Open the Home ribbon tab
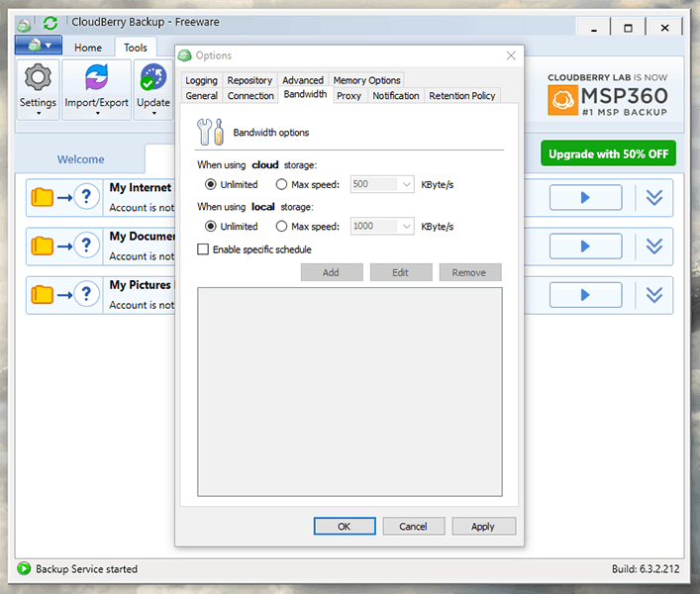Viewport: 700px width, 594px height. point(88,48)
